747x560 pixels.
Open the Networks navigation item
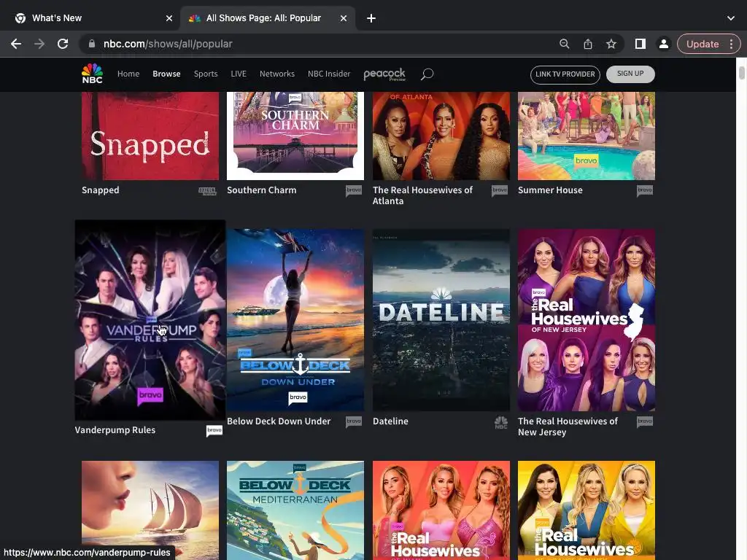276,74
